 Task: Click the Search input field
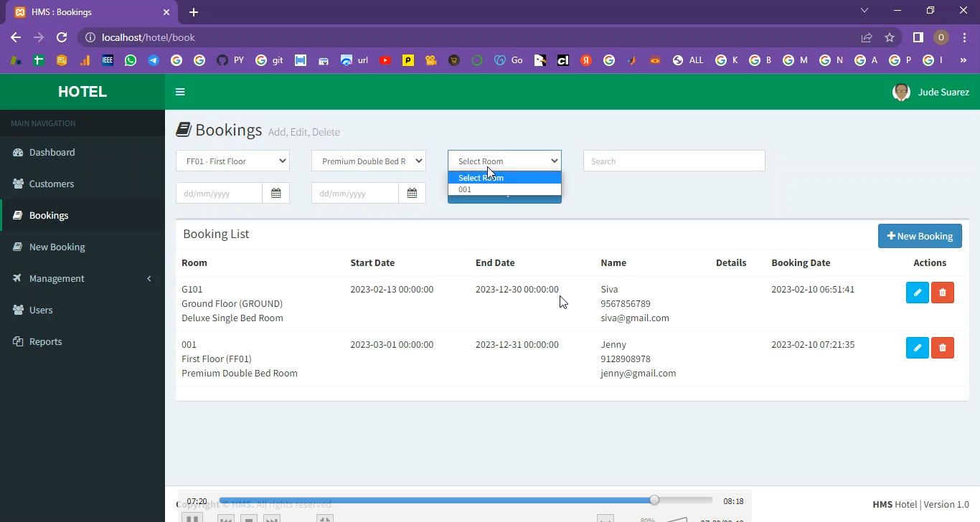click(x=674, y=161)
